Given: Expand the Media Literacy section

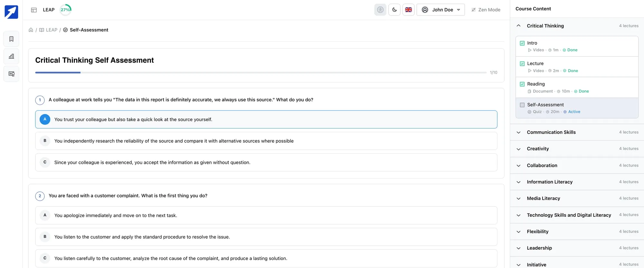Looking at the screenshot, I should coord(577,198).
